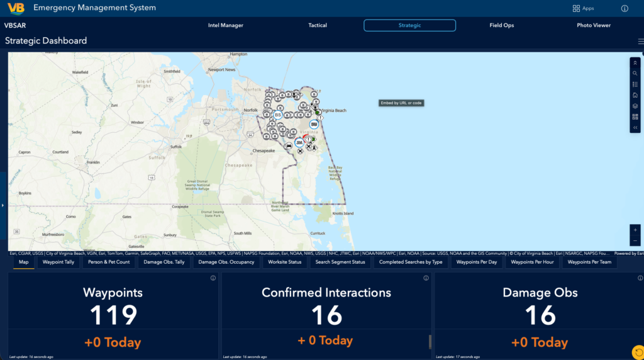Open info for Confirmed Interactions card
Image resolution: width=644 pixels, height=360 pixels.
point(426,278)
